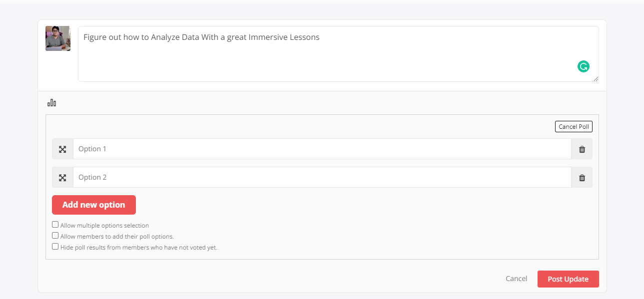This screenshot has width=644, height=299.
Task: Click the Cancel link beside Post Update
Action: pyautogui.click(x=516, y=279)
